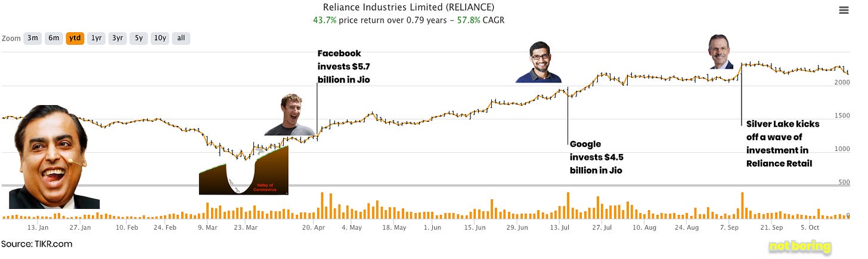This screenshot has width=868, height=259.
Task: Click the 23. Mar axis label
Action: click(246, 227)
